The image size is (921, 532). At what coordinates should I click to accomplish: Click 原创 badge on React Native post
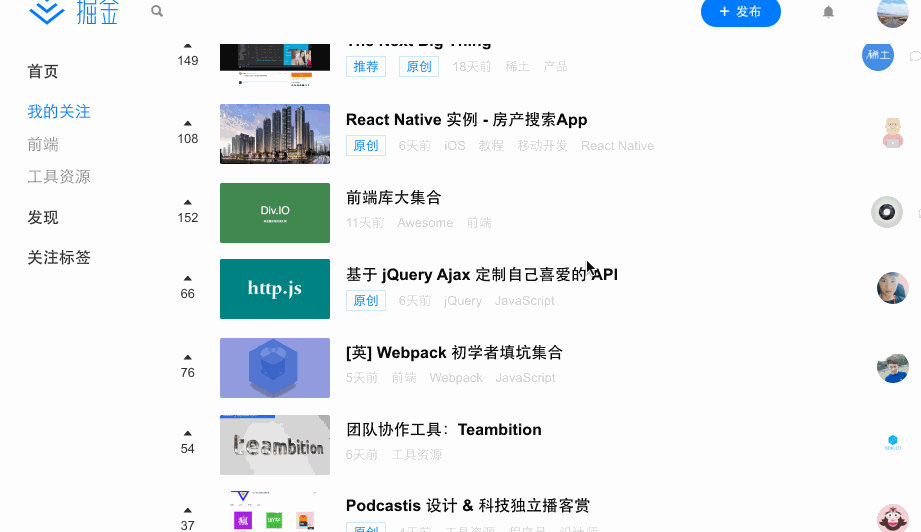tap(366, 146)
